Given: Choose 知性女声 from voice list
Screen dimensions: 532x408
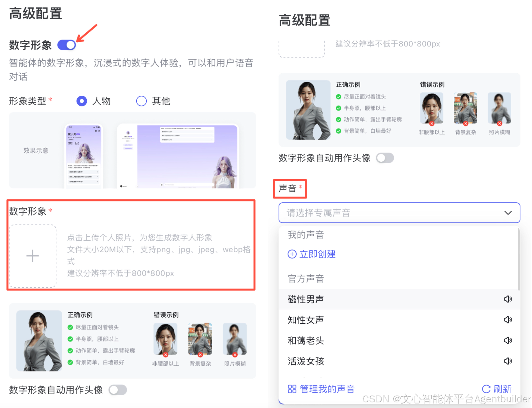Looking at the screenshot, I should point(306,320).
